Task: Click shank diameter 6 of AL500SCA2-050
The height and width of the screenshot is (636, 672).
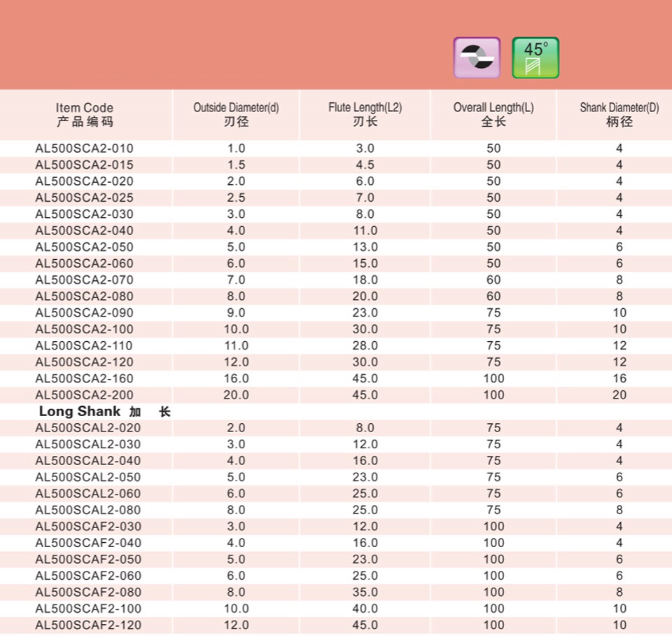Action: [x=619, y=247]
